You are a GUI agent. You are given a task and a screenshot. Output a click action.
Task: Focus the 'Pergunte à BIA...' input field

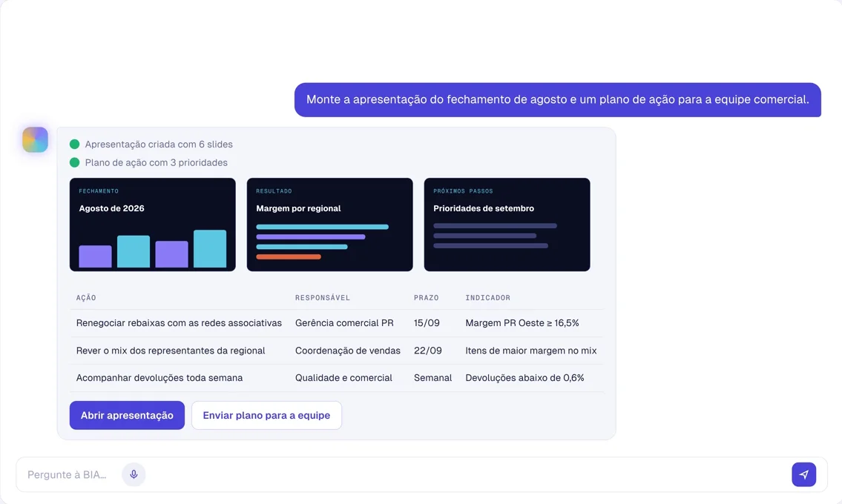tap(421, 474)
